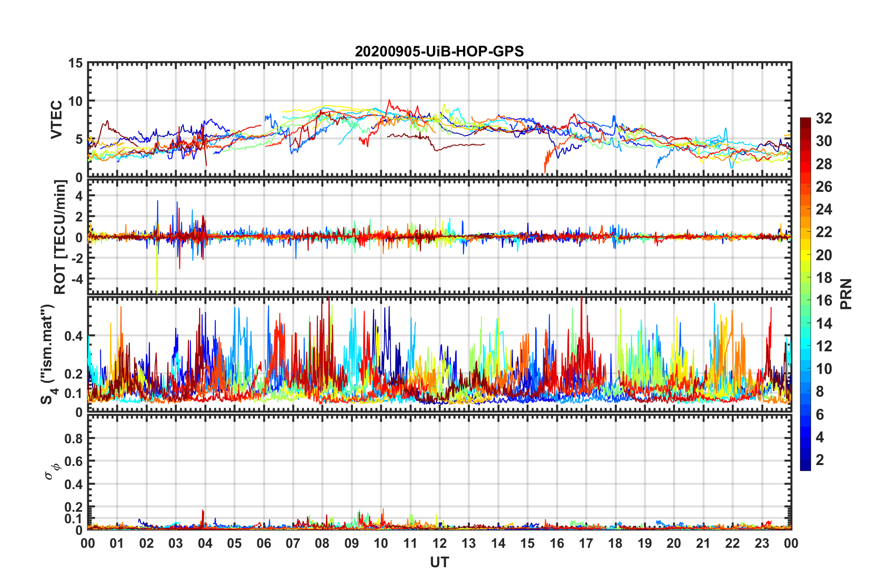This screenshot has width=879, height=588.
Task: Click colorbar tick label 16
Action: [x=824, y=300]
